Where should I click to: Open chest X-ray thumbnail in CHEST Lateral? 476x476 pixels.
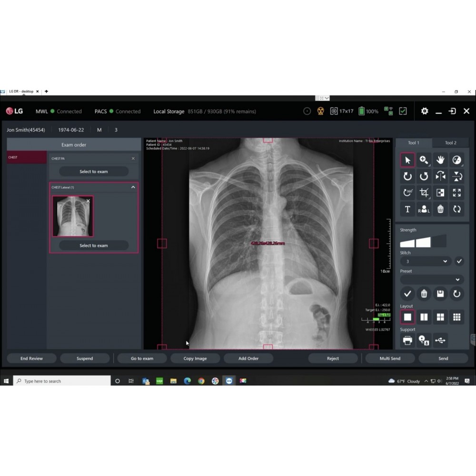[73, 216]
